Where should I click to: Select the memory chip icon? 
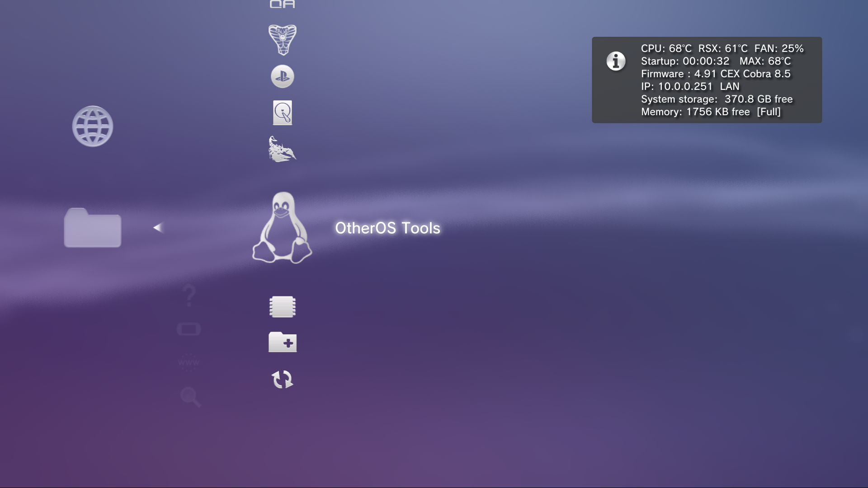283,307
